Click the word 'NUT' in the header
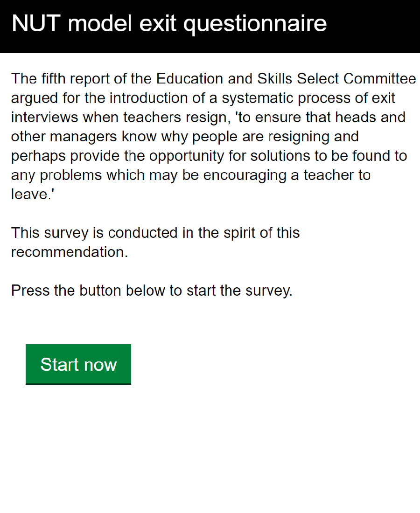 [x=36, y=23]
